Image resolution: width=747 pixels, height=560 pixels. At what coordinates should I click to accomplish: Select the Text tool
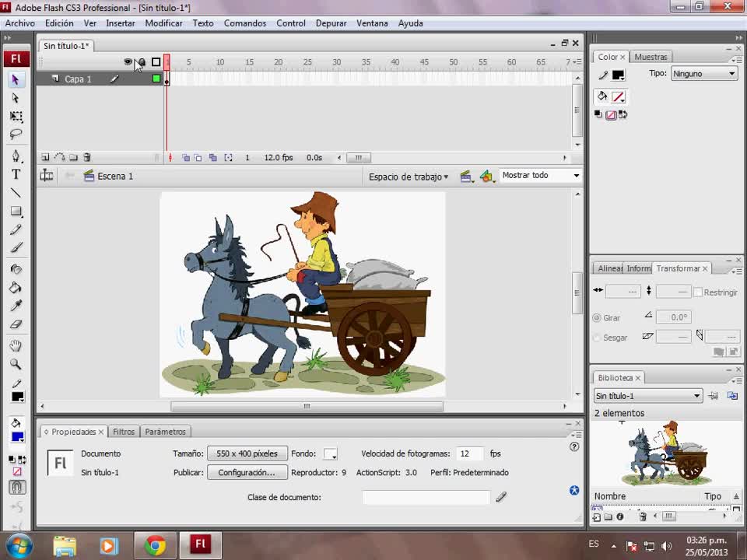16,174
